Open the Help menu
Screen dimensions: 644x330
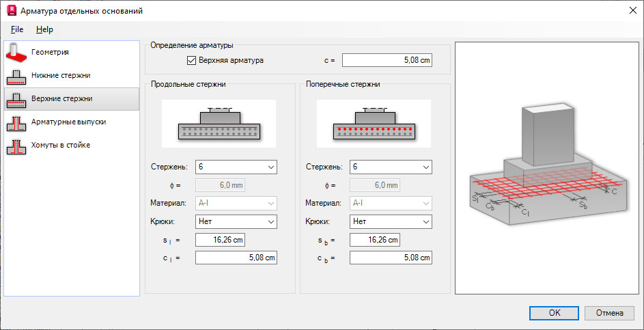point(45,29)
